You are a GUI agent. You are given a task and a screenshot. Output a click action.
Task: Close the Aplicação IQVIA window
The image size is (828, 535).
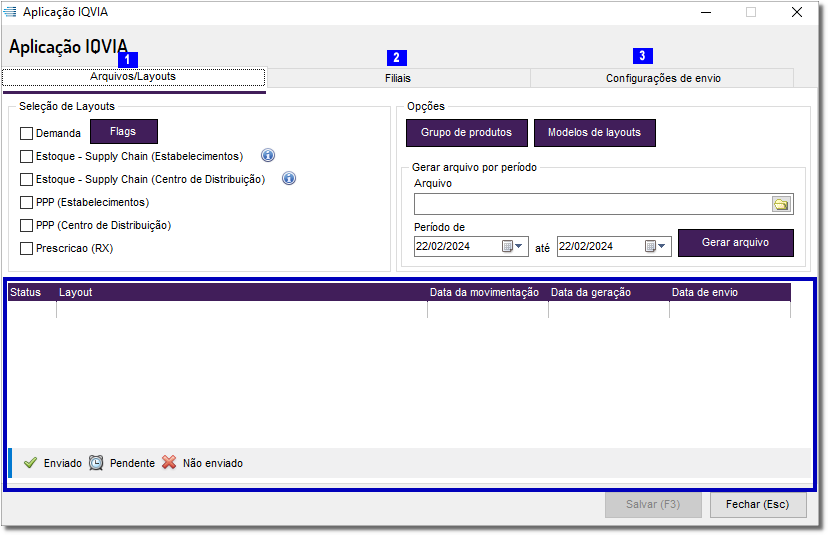797,12
